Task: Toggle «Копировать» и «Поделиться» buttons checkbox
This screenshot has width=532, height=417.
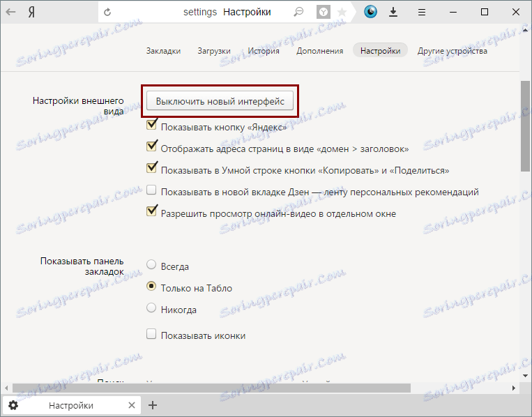Action: tap(152, 168)
